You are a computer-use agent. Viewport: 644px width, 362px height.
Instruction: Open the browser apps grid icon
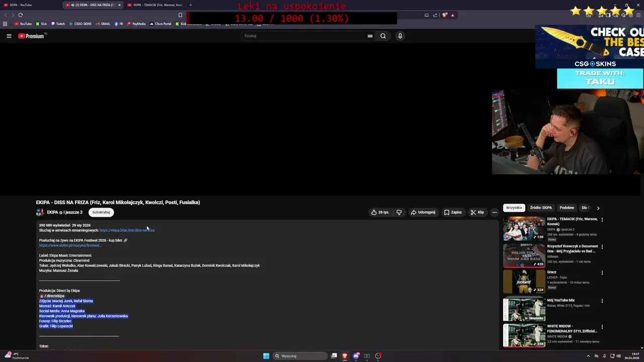5,24
